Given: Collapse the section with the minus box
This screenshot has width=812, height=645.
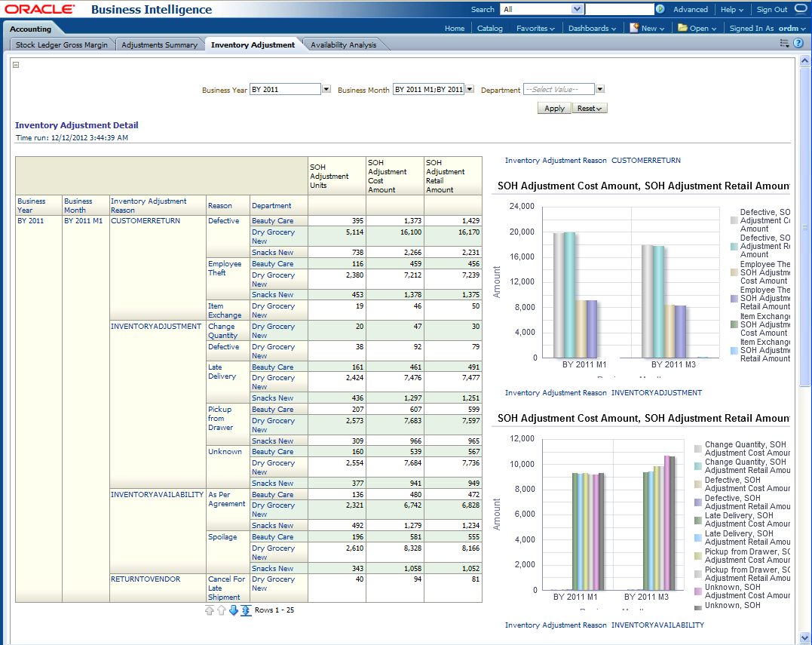Looking at the screenshot, I should pos(16,65).
